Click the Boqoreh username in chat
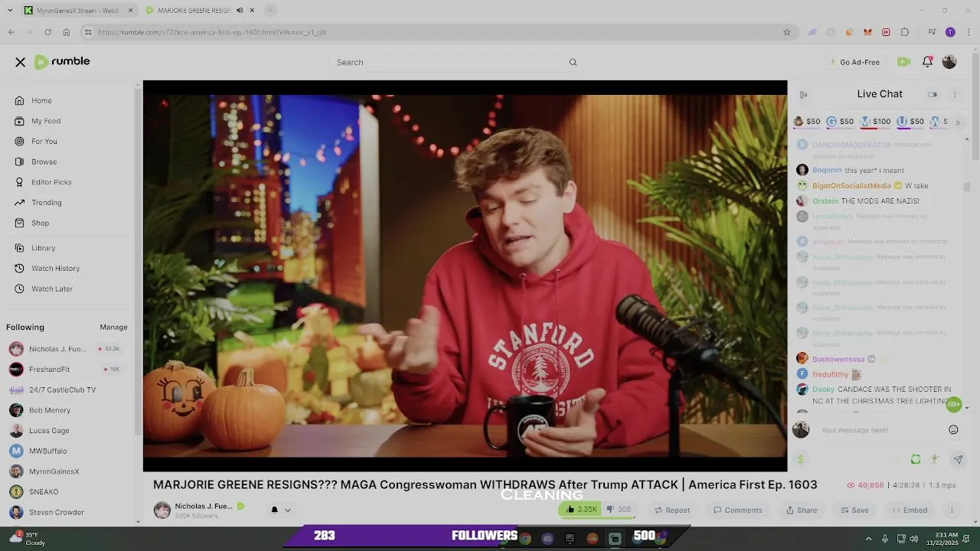Screen dimensions: 980x551 pyautogui.click(x=827, y=170)
